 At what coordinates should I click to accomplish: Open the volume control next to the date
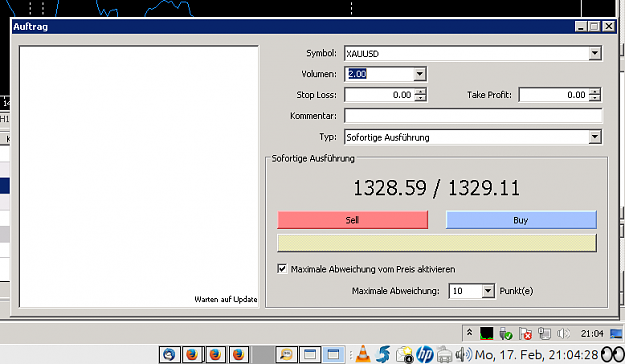pos(464,354)
